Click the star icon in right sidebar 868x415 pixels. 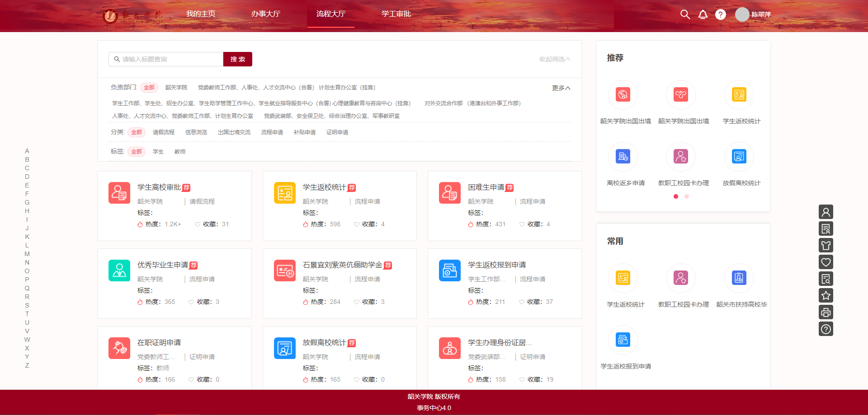826,296
